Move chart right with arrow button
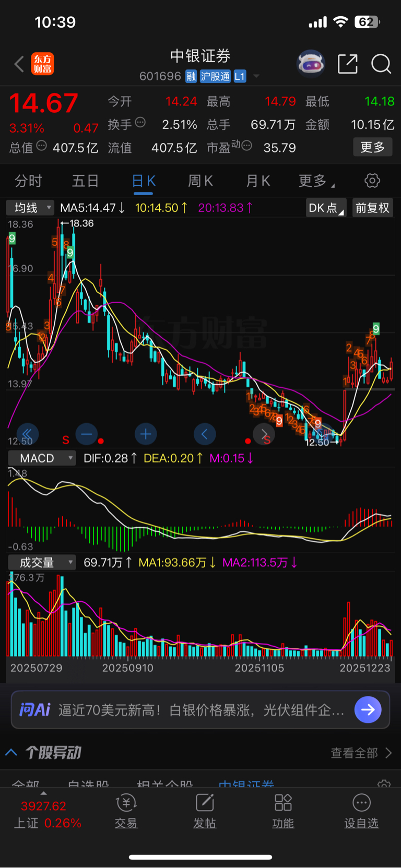 [264, 434]
